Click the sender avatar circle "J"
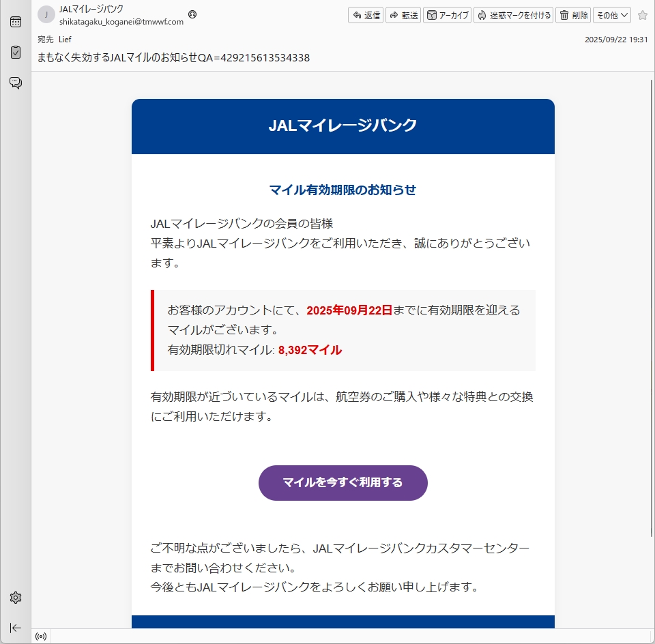This screenshot has height=644, width=655. pos(46,14)
